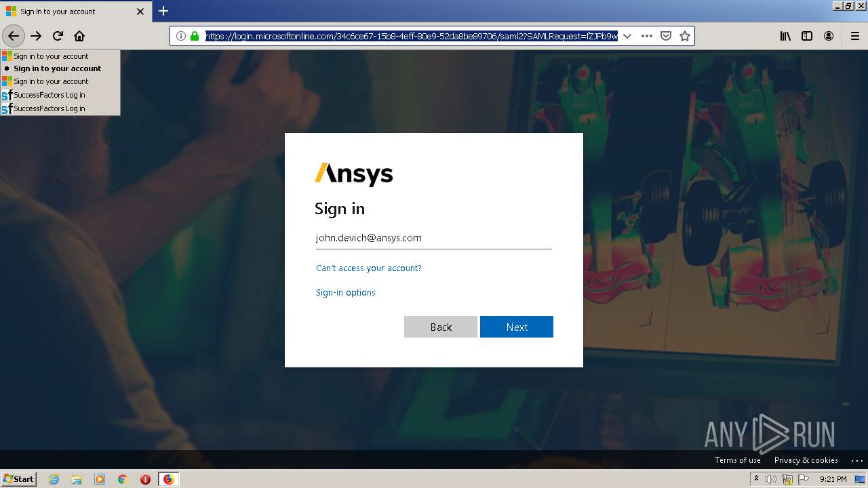Viewport: 868px width, 488px height.
Task: Open the Firefox hamburger menu
Action: 855,36
